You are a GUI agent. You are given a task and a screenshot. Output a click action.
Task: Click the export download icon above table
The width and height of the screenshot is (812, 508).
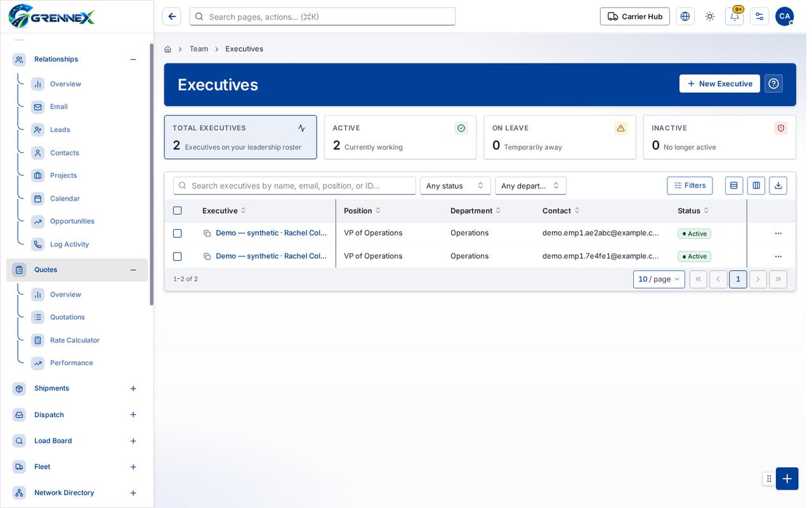(778, 185)
